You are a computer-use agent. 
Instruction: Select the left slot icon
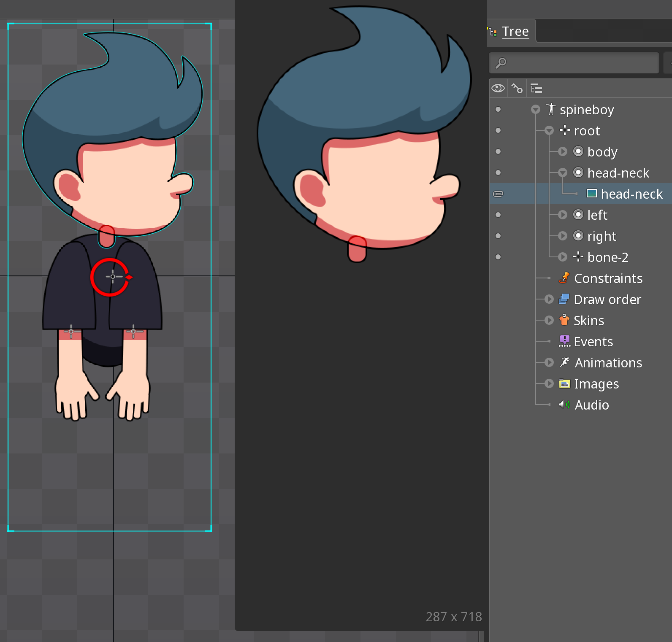pos(578,215)
